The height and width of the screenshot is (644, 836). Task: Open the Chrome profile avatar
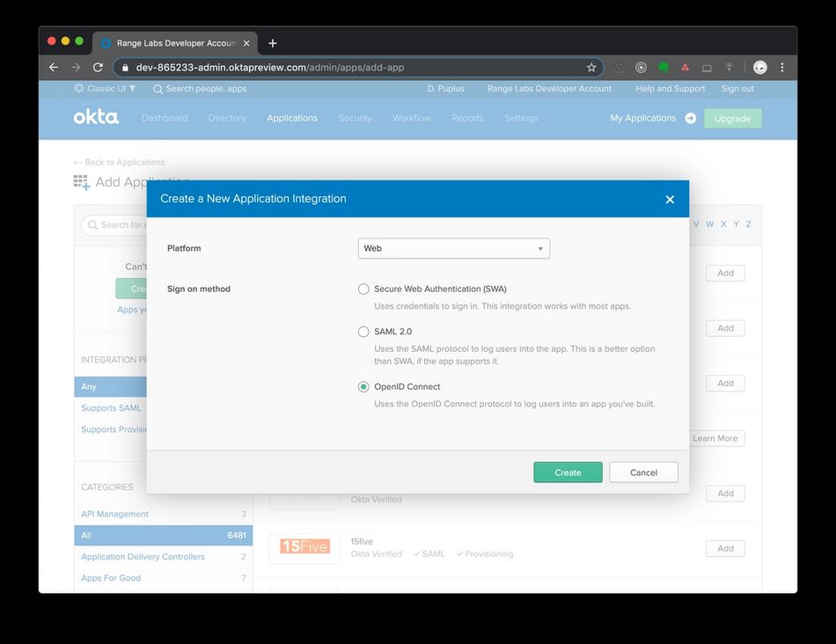(x=759, y=67)
